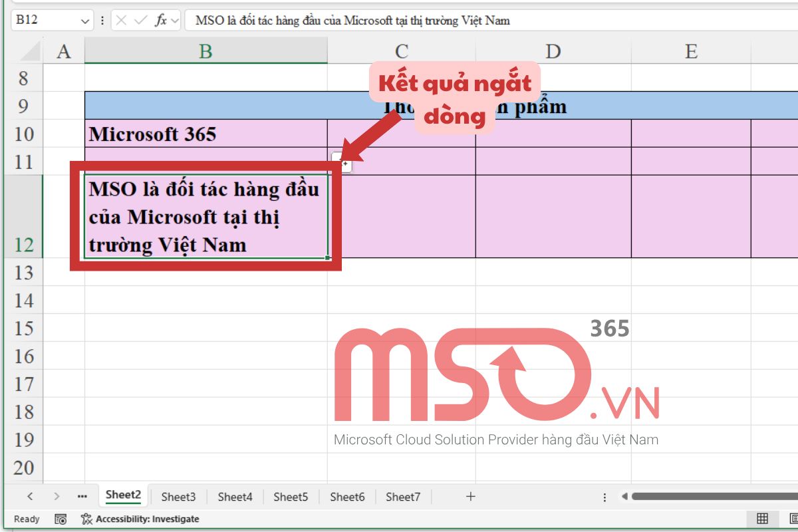Image resolution: width=798 pixels, height=532 pixels.
Task: Switch to the Sheet3 tab
Action: [x=178, y=496]
